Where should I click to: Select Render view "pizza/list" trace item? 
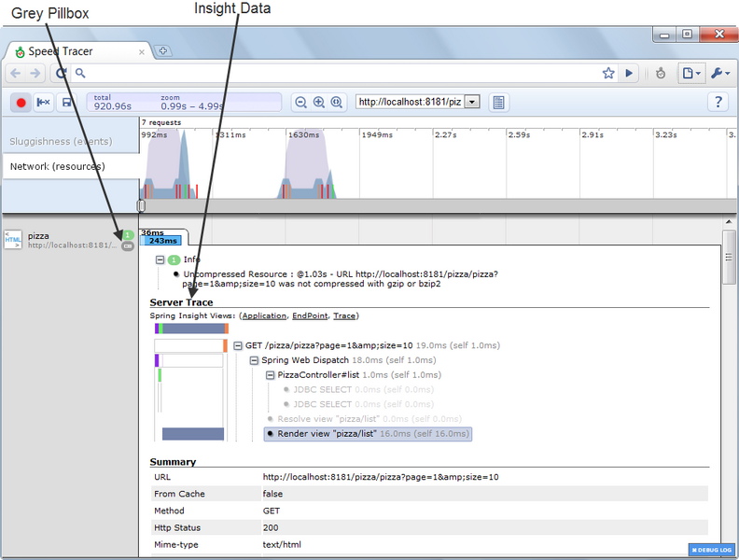(x=367, y=434)
